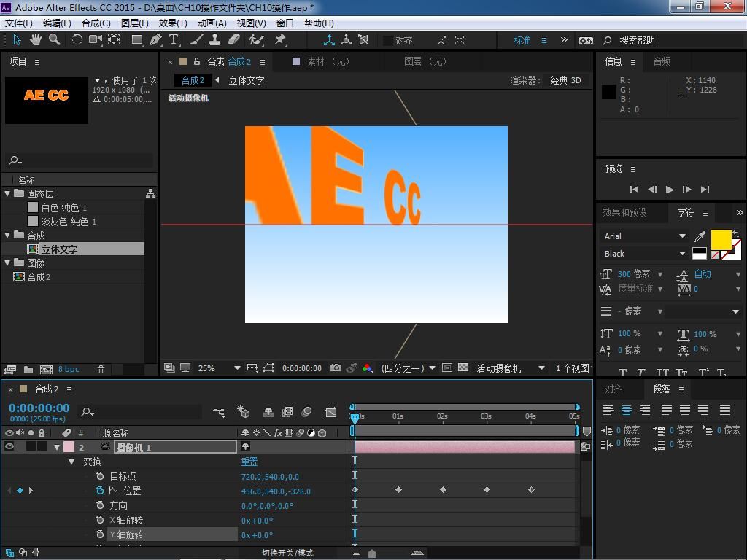The width and height of the screenshot is (747, 560).
Task: Switch to the 音频 panel tab
Action: [661, 61]
